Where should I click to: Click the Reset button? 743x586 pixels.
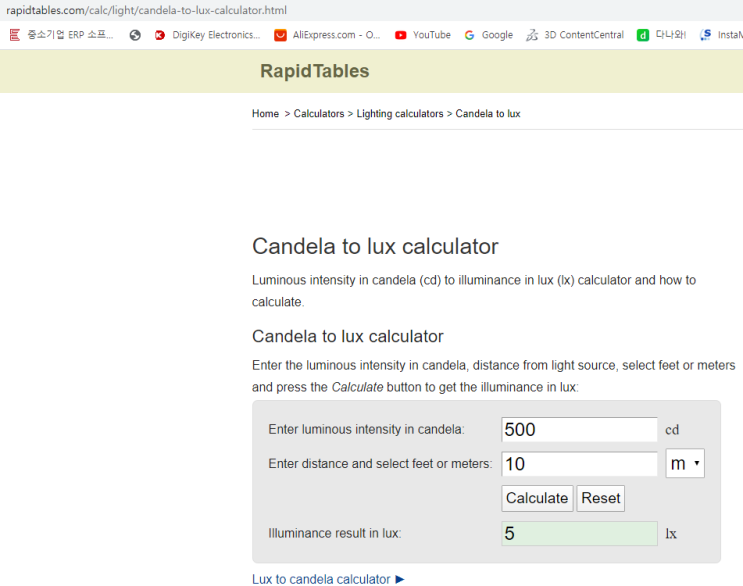coord(600,498)
